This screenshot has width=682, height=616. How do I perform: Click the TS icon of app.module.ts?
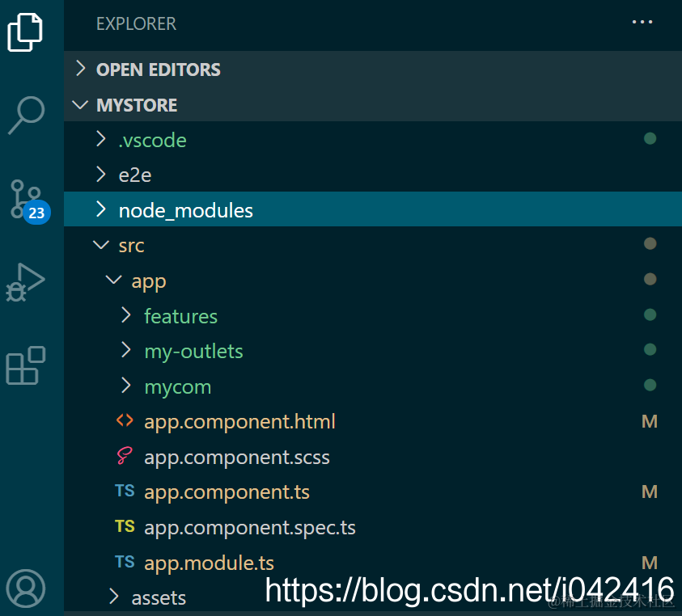(x=125, y=562)
